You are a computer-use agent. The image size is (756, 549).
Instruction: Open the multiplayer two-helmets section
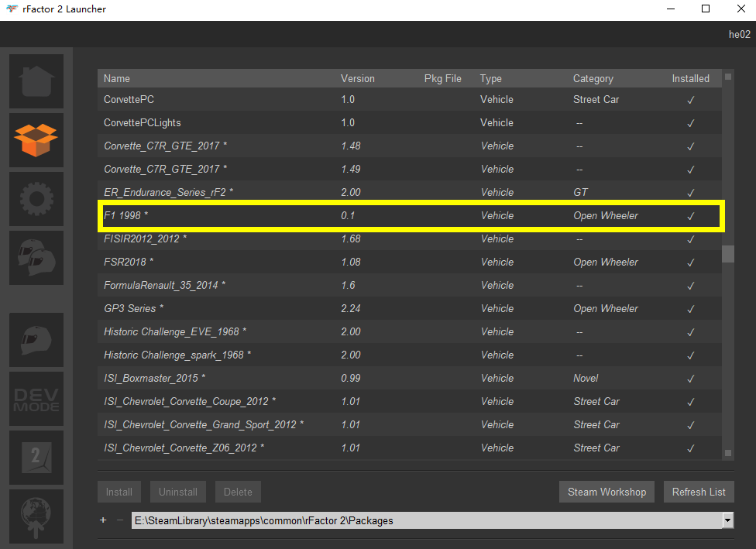36,258
